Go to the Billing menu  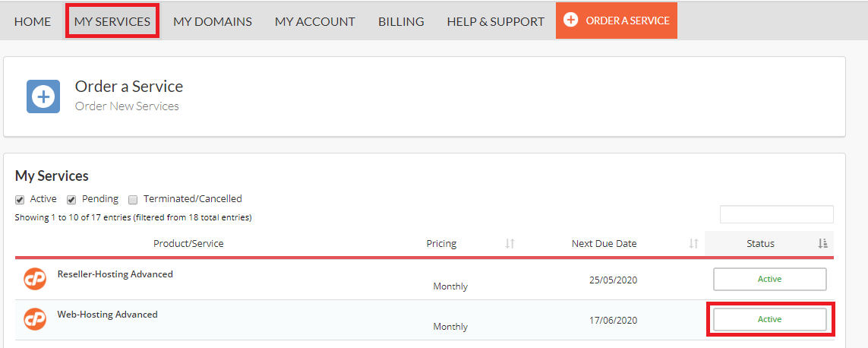click(x=401, y=21)
